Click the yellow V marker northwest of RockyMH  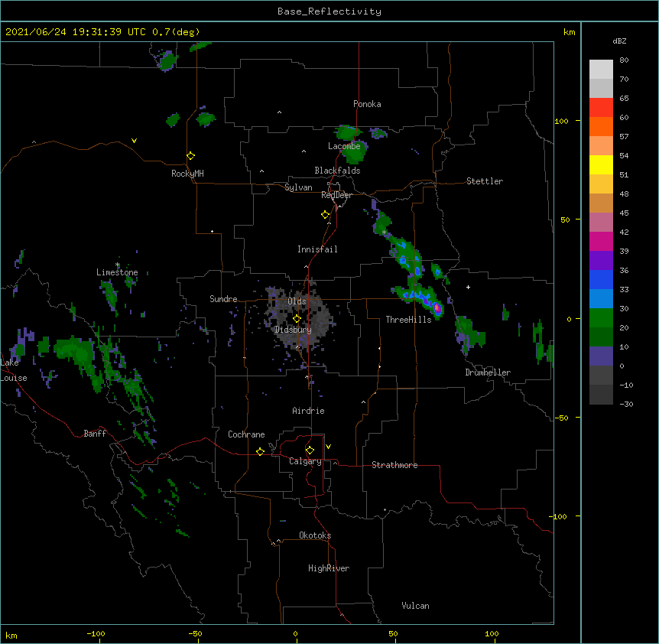[134, 141]
